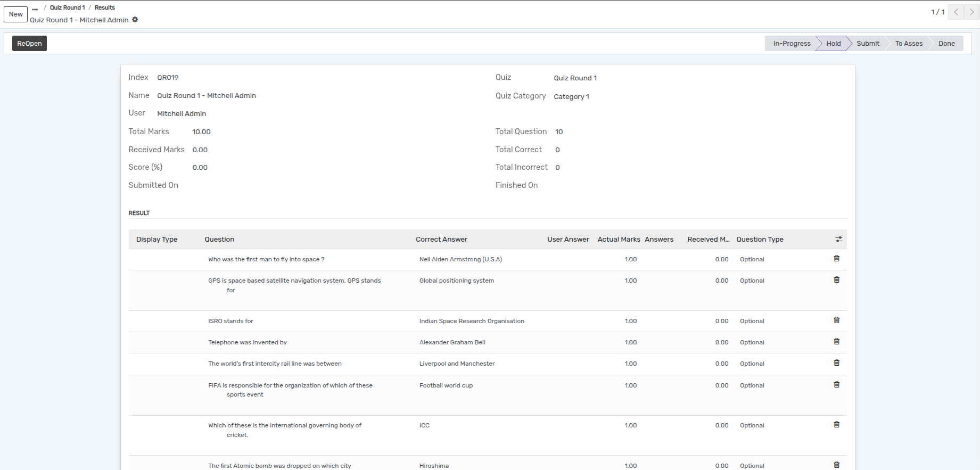
Task: Open the gear actions menu beside record title
Action: tap(135, 20)
